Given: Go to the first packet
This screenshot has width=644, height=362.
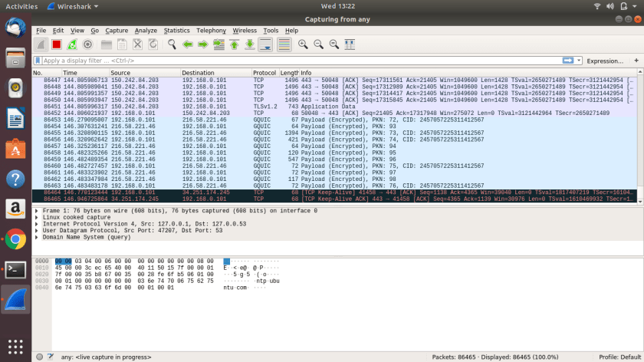Looking at the screenshot, I should pos(234,44).
